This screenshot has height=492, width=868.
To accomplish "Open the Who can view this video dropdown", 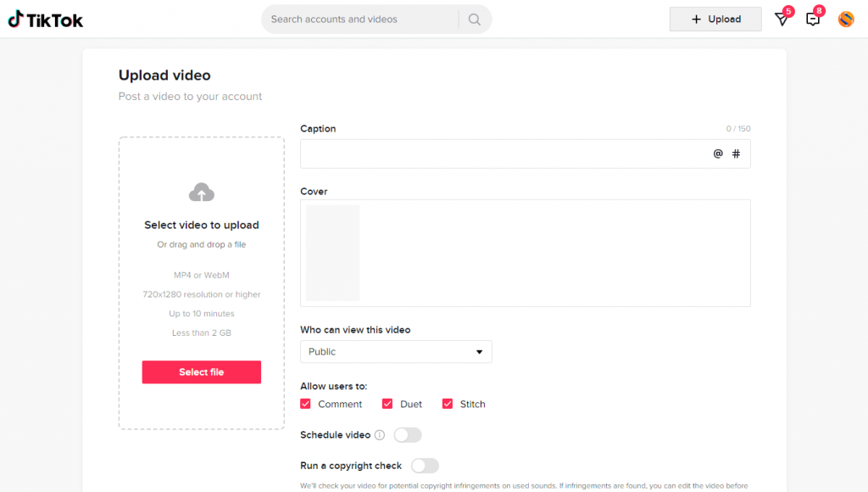I will pos(396,352).
